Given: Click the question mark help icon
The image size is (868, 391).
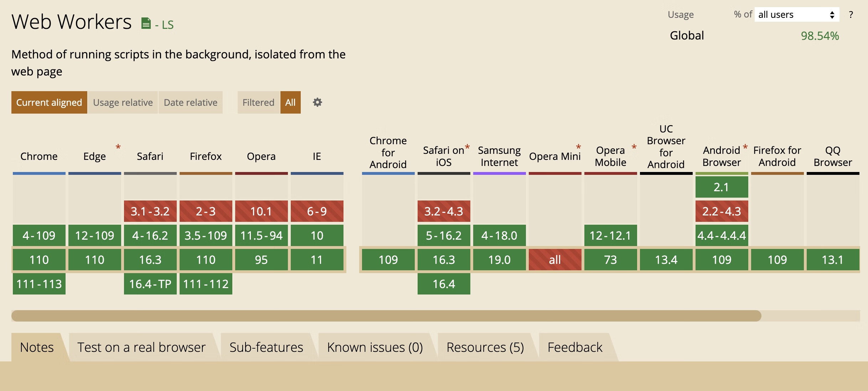Looking at the screenshot, I should coord(851,15).
